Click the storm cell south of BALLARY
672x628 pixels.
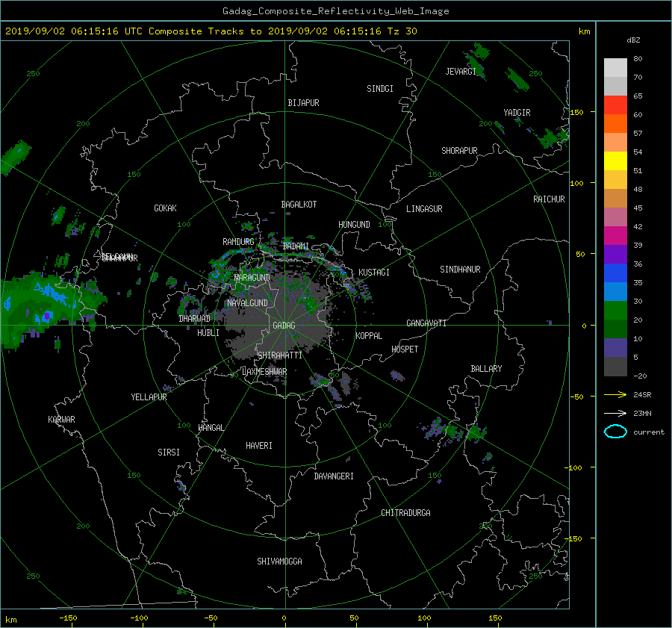tap(475, 432)
